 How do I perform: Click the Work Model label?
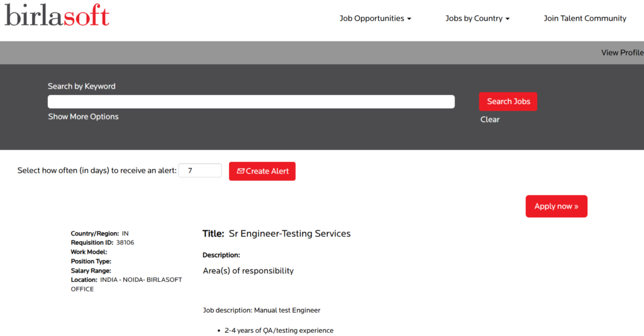89,252
